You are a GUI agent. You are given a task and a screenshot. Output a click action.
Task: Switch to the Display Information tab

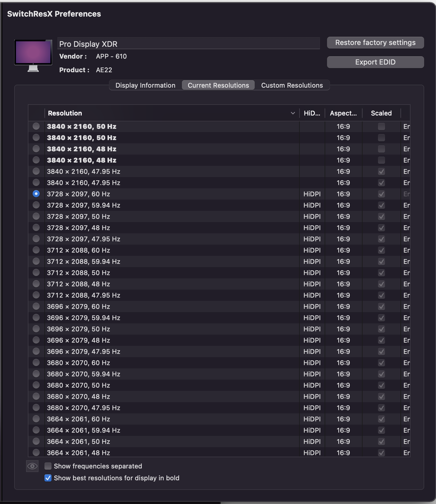click(145, 85)
